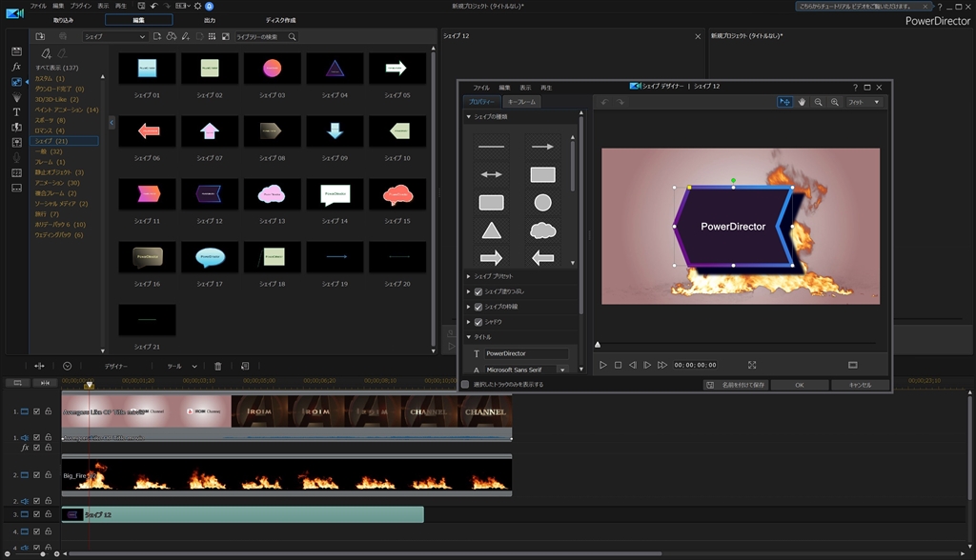Image resolution: width=976 pixels, height=560 pixels.
Task: Toggle lock on video track 1
Action: (x=48, y=412)
